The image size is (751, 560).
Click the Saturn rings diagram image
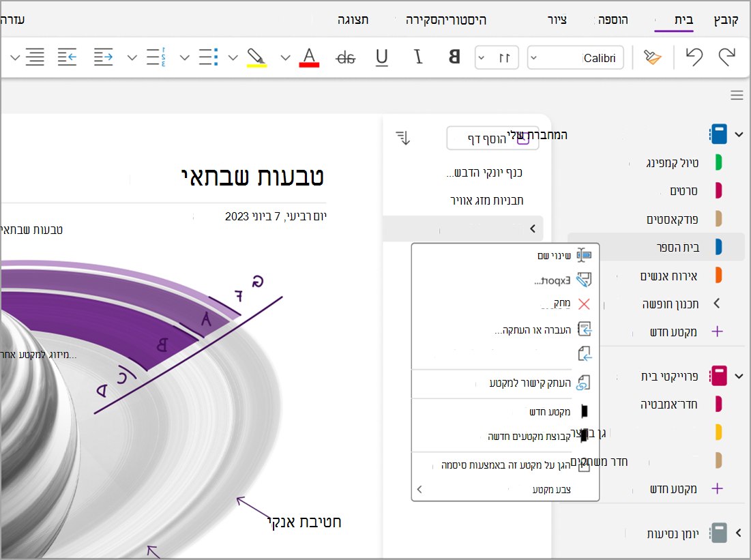pos(142,407)
